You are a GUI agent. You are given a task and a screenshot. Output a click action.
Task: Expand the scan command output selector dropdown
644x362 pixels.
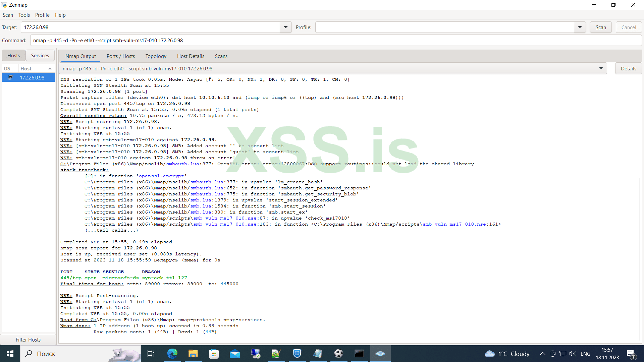(x=601, y=68)
